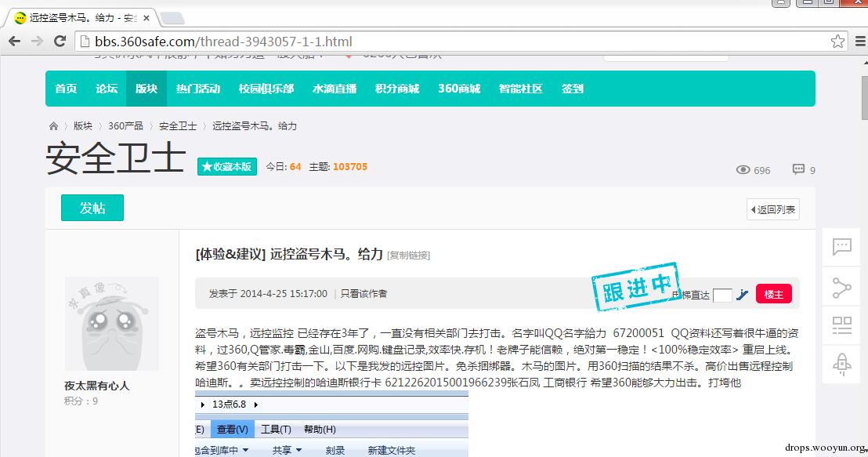This screenshot has height=457, width=868.
Task: Click the 发帖 new post button
Action: click(x=92, y=208)
